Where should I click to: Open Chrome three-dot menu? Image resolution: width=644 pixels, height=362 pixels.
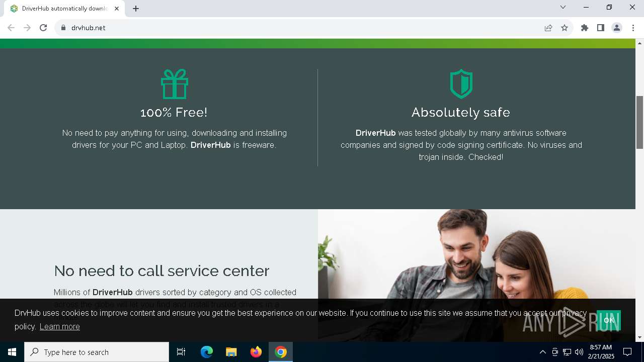point(633,28)
